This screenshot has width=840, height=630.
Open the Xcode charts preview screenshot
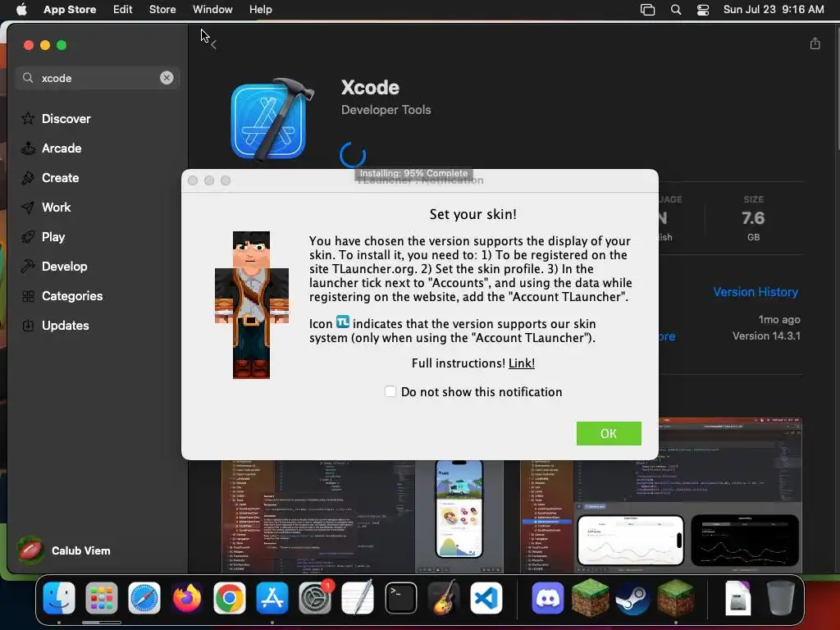(x=661, y=495)
